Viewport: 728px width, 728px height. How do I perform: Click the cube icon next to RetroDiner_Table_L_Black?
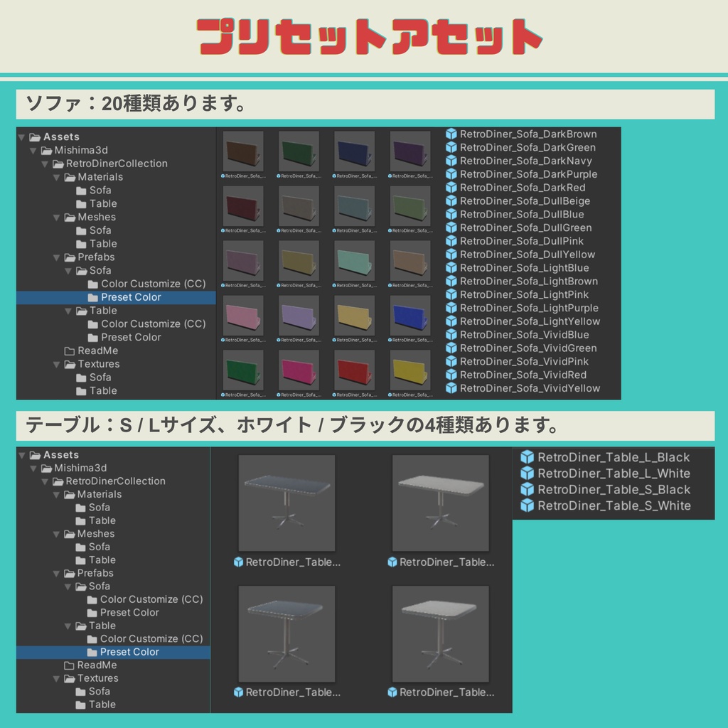(x=527, y=457)
